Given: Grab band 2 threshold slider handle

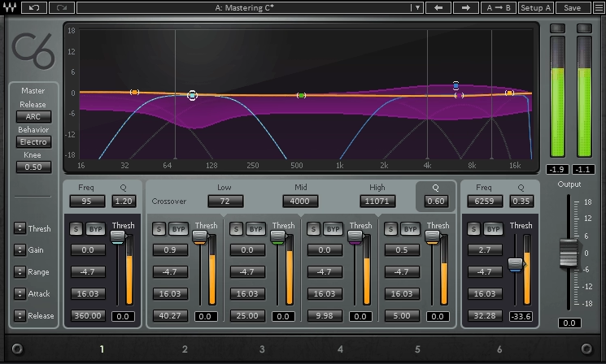Looking at the screenshot, I should tap(200, 236).
